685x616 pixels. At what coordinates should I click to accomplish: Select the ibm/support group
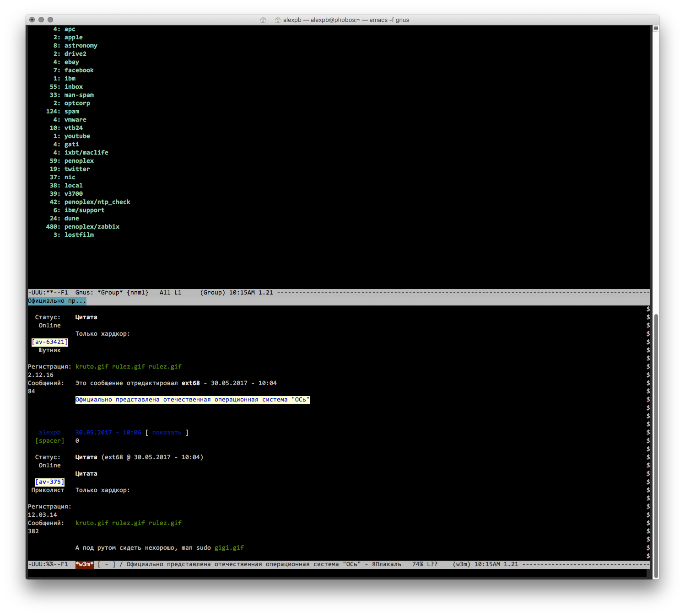(x=84, y=210)
